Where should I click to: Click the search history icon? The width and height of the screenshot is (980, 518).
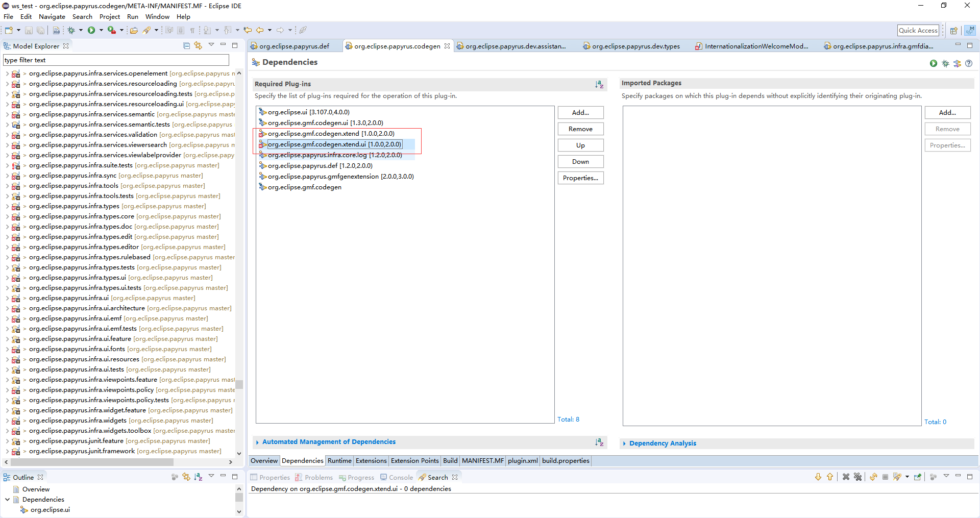click(897, 477)
